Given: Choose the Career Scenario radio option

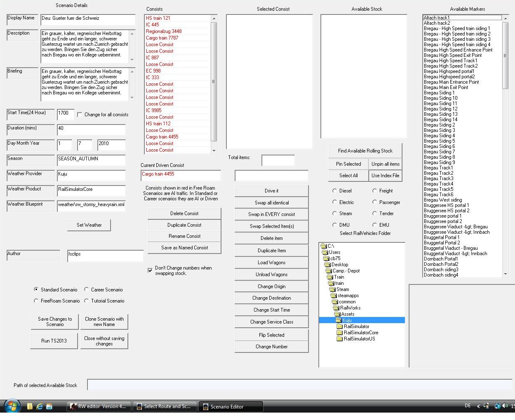Looking at the screenshot, I should click(x=87, y=290).
